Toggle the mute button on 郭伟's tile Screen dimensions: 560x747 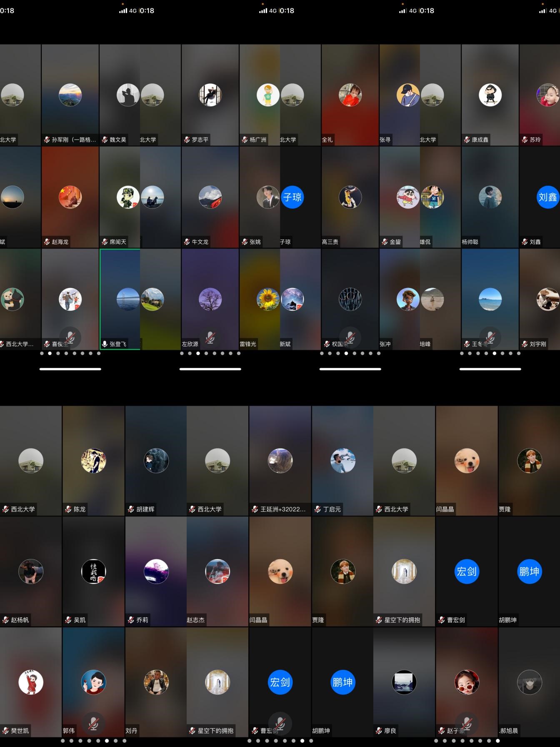(93, 724)
